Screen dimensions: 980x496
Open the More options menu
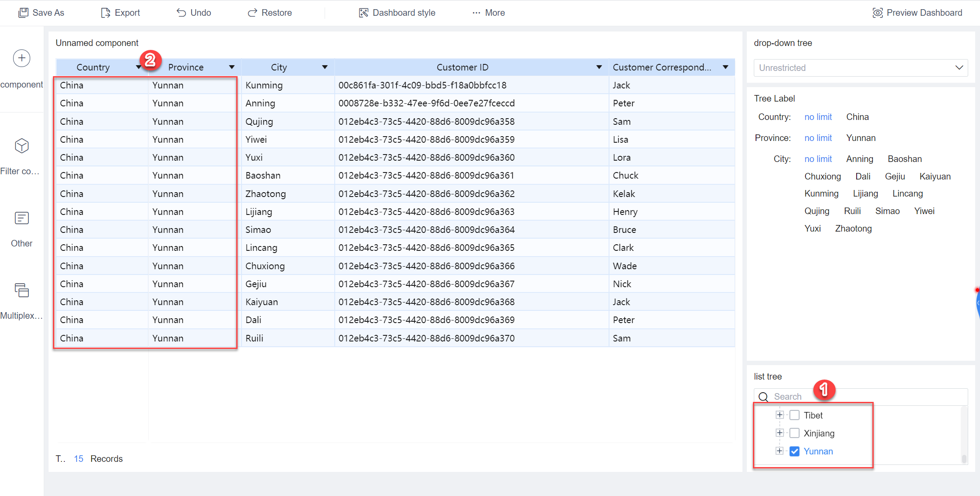click(x=489, y=13)
